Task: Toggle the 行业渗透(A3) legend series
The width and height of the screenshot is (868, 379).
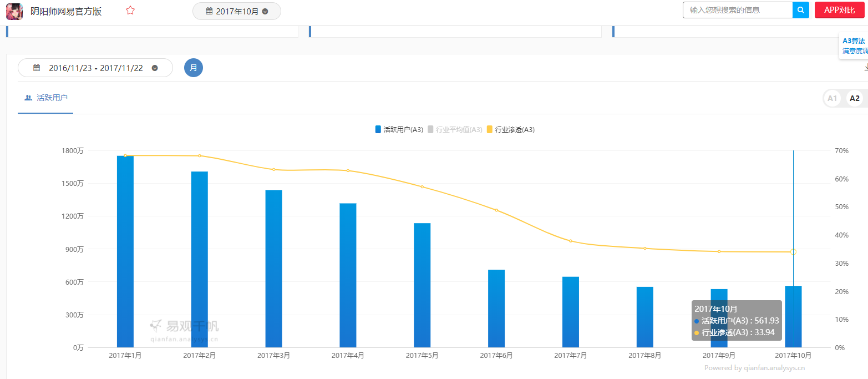Action: pos(511,129)
